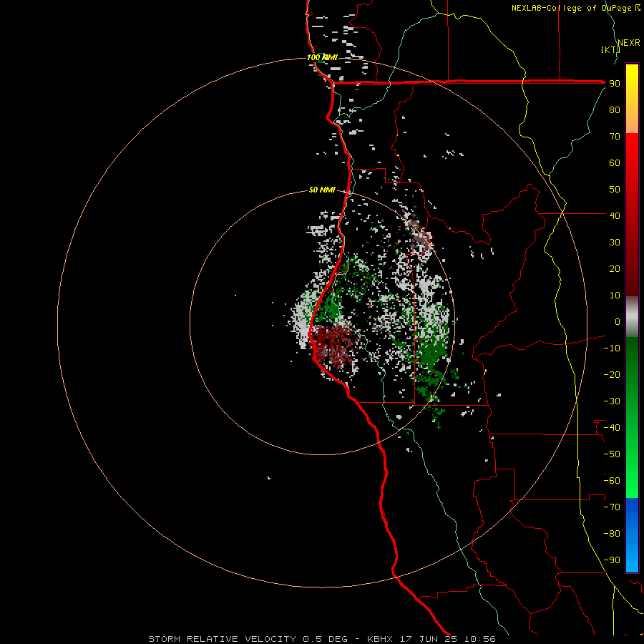Screen dimensions: 644x644
Task: Click the 100 NMI range ring label
Action: coord(322,57)
